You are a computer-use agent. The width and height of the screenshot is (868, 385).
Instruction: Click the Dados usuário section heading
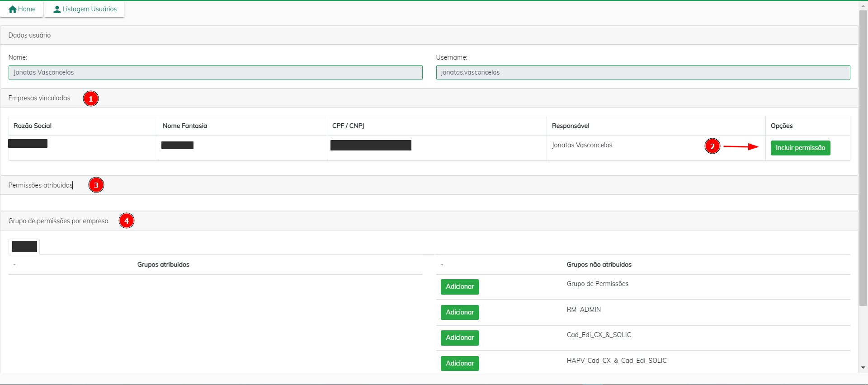pos(29,35)
